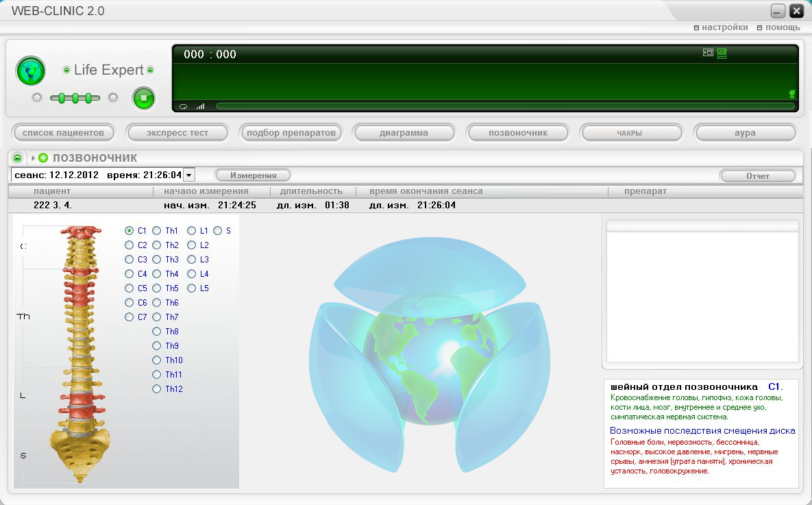812x505 pixels.
Task: Click the Отчет report button
Action: tap(758, 175)
